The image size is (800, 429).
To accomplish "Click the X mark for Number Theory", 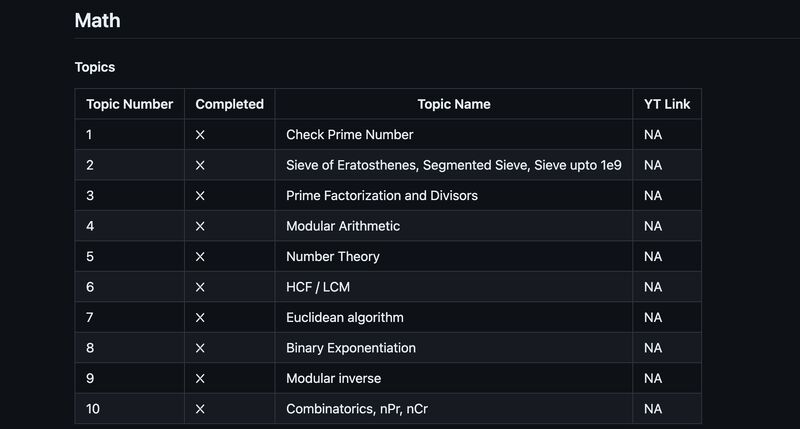I will pos(200,257).
